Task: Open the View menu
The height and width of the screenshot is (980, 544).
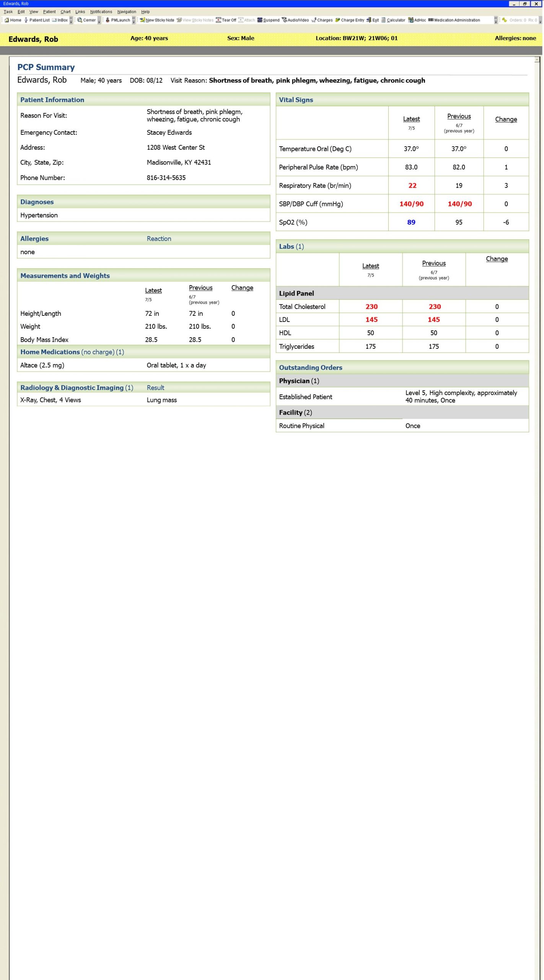Action: [34, 12]
